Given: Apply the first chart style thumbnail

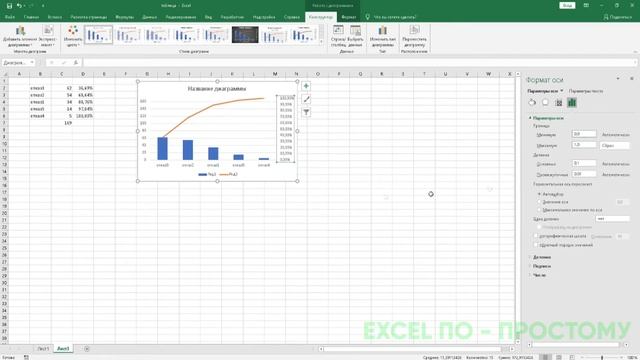Looking at the screenshot, I should tap(98, 35).
